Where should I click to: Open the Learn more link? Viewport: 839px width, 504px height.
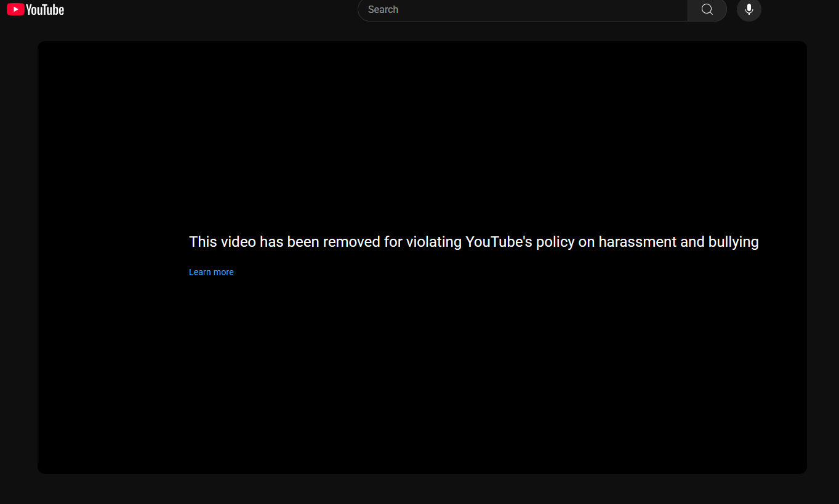click(x=211, y=272)
